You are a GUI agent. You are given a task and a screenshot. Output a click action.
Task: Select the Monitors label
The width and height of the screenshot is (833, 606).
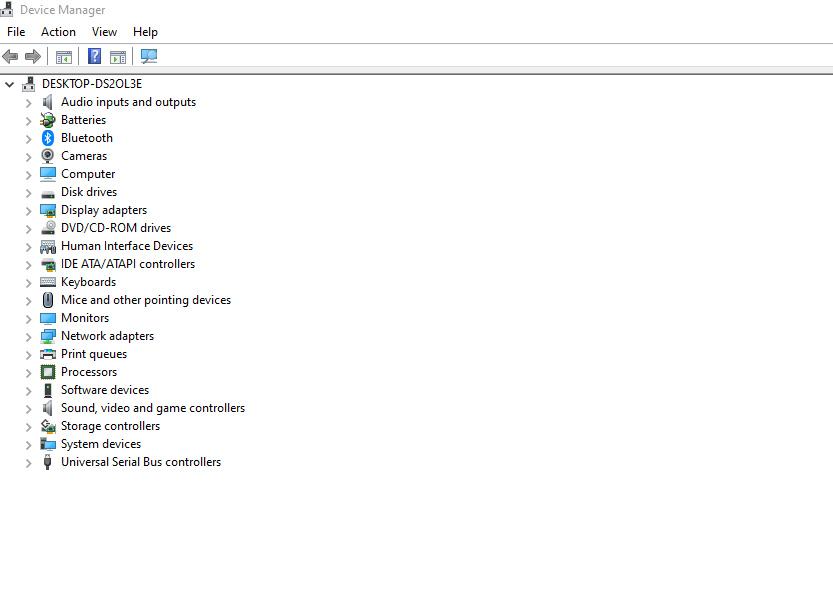(x=85, y=318)
